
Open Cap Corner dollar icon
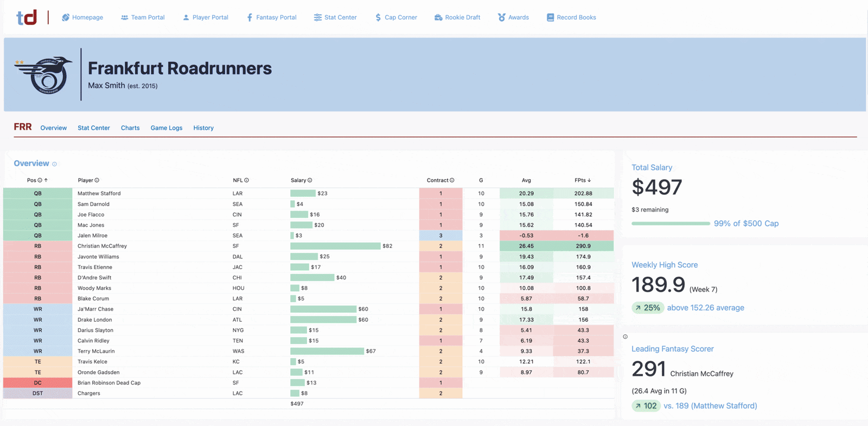coord(378,17)
